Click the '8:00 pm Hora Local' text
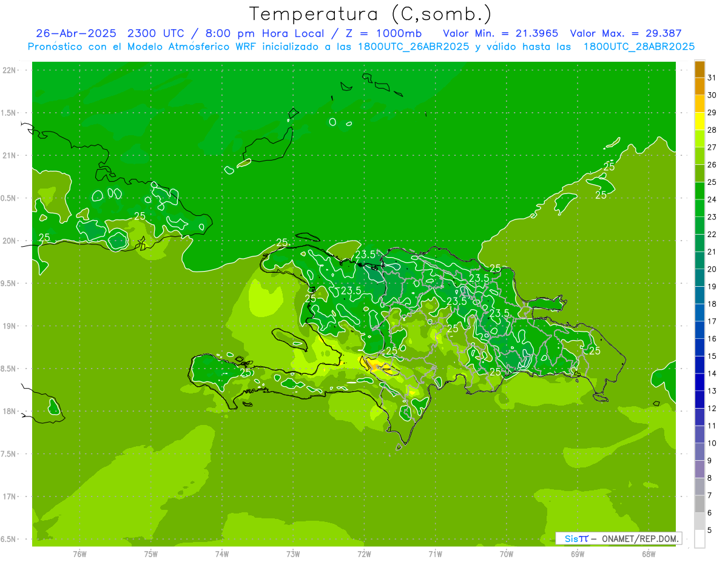The width and height of the screenshot is (728, 562). [x=265, y=33]
